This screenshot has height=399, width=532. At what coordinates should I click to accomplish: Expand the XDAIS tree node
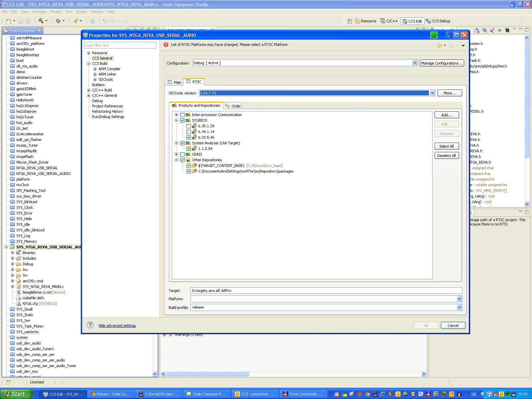tap(176, 154)
